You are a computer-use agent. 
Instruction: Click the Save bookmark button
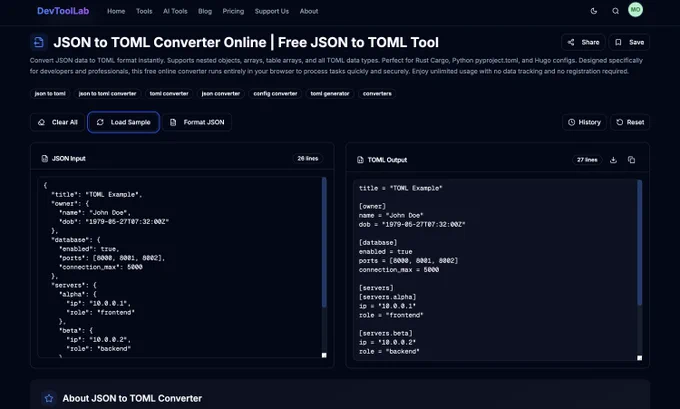(x=629, y=42)
